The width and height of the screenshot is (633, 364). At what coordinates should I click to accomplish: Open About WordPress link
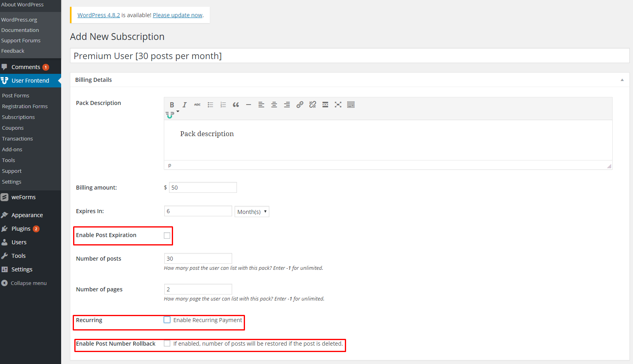pyautogui.click(x=22, y=5)
